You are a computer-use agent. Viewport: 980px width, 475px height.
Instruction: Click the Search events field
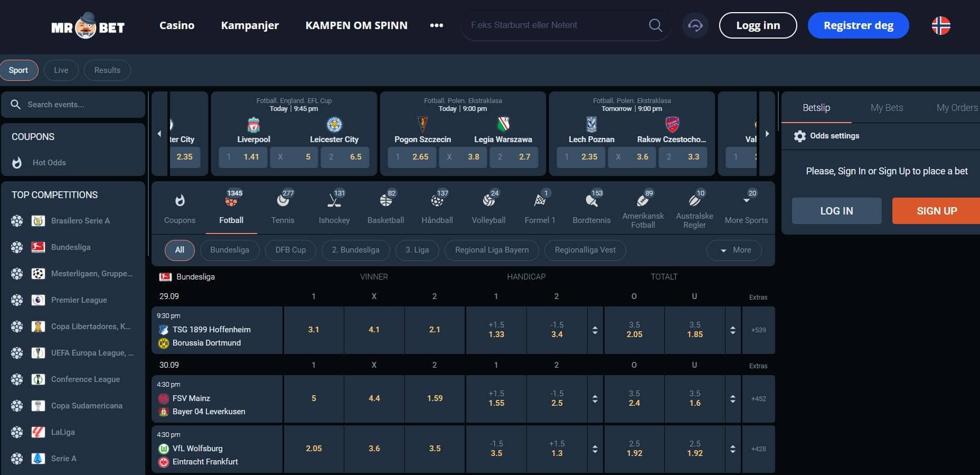pyautogui.click(x=73, y=105)
